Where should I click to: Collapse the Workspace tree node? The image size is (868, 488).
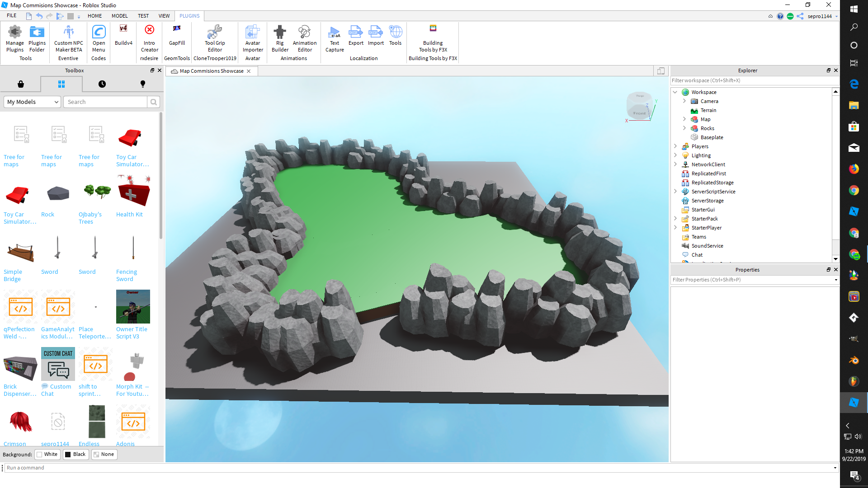(675, 92)
